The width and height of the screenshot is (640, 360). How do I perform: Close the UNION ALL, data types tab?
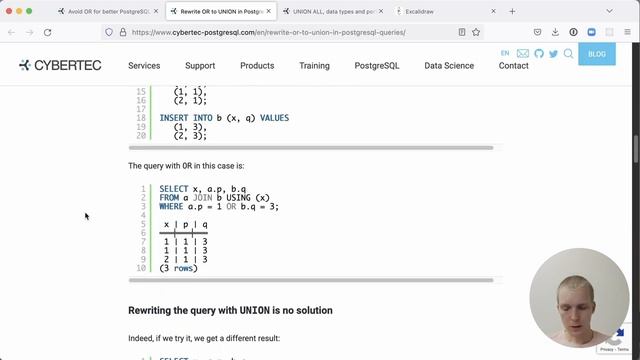coord(381,11)
